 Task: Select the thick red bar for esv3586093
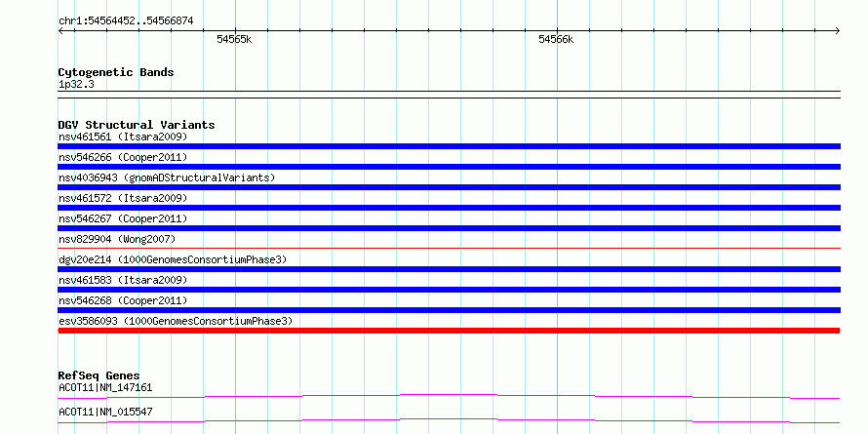(449, 331)
